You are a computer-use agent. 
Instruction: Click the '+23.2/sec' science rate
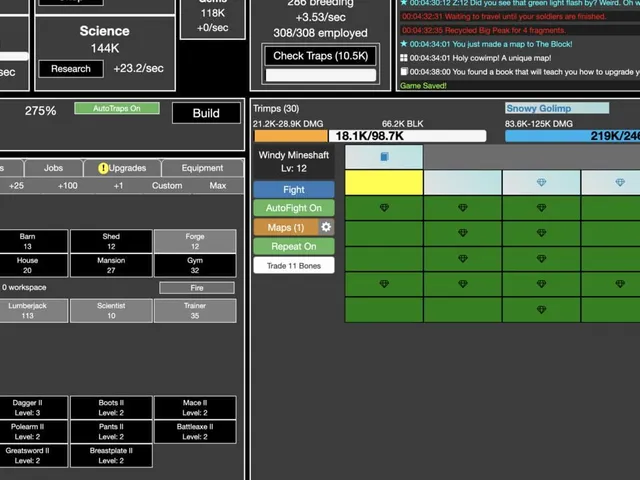tap(138, 68)
